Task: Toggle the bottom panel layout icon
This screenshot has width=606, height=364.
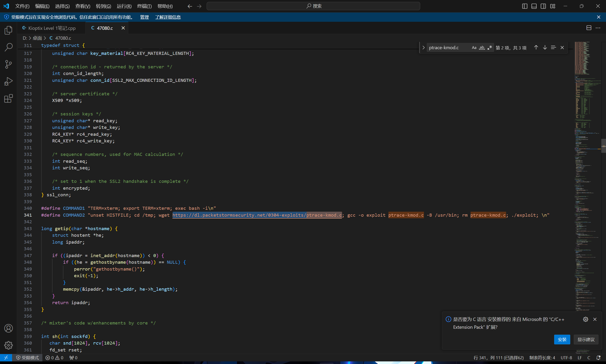Action: [534, 6]
